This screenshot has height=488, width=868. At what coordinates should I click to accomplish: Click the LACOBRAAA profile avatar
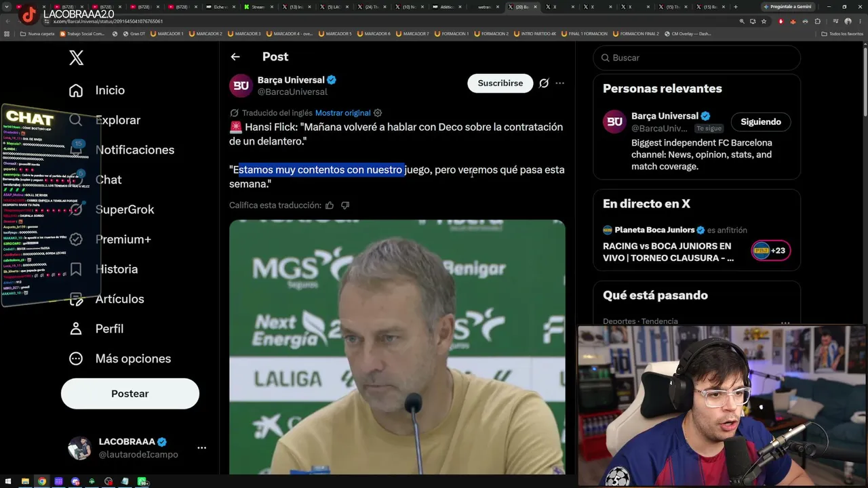(79, 448)
